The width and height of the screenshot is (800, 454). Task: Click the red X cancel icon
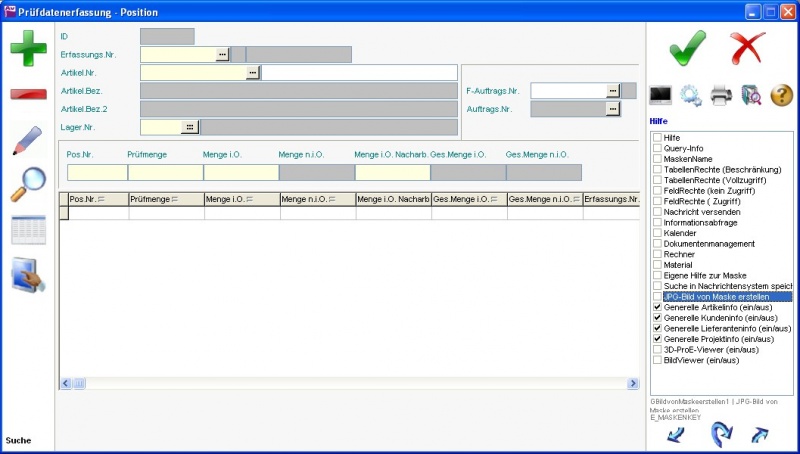pos(747,47)
